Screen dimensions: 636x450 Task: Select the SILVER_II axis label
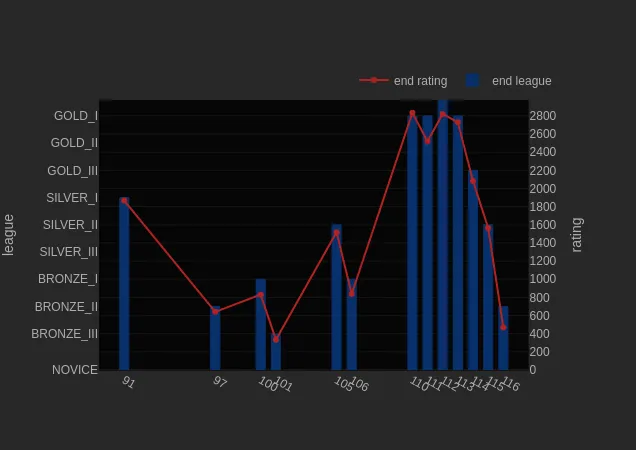tap(71, 224)
